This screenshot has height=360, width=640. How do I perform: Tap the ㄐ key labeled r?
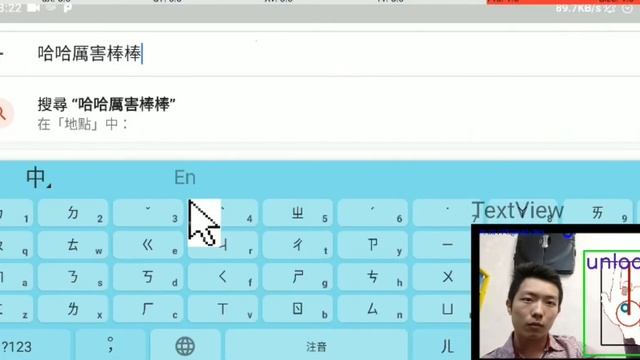pos(223,245)
